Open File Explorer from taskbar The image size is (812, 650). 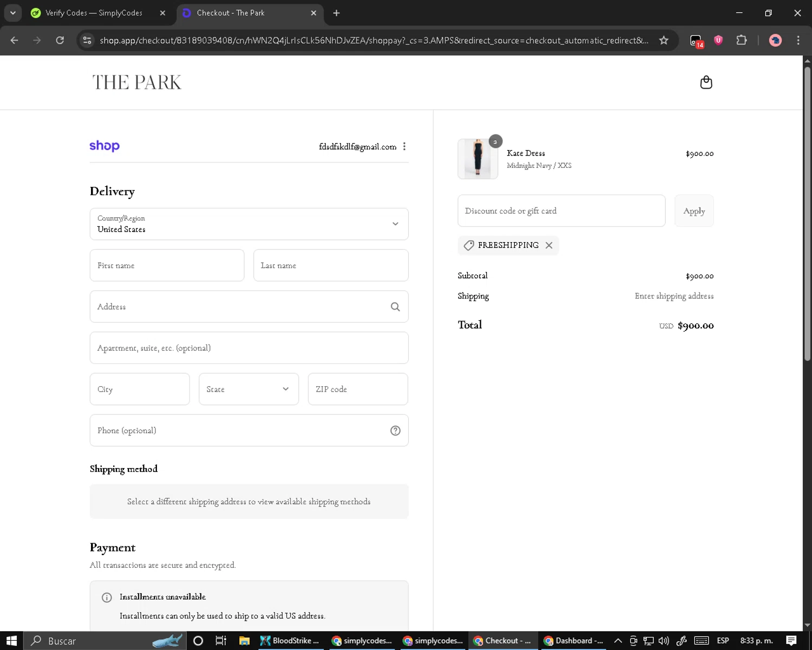point(244,641)
